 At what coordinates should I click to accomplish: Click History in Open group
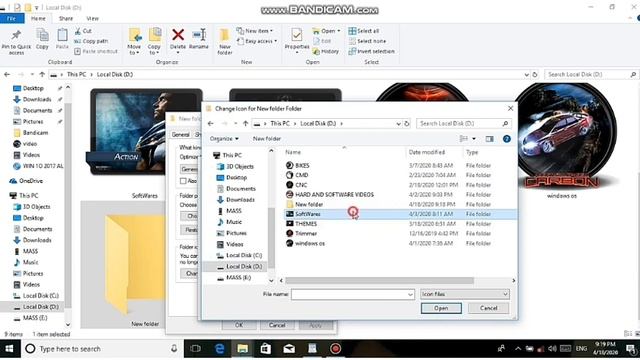pos(326,51)
